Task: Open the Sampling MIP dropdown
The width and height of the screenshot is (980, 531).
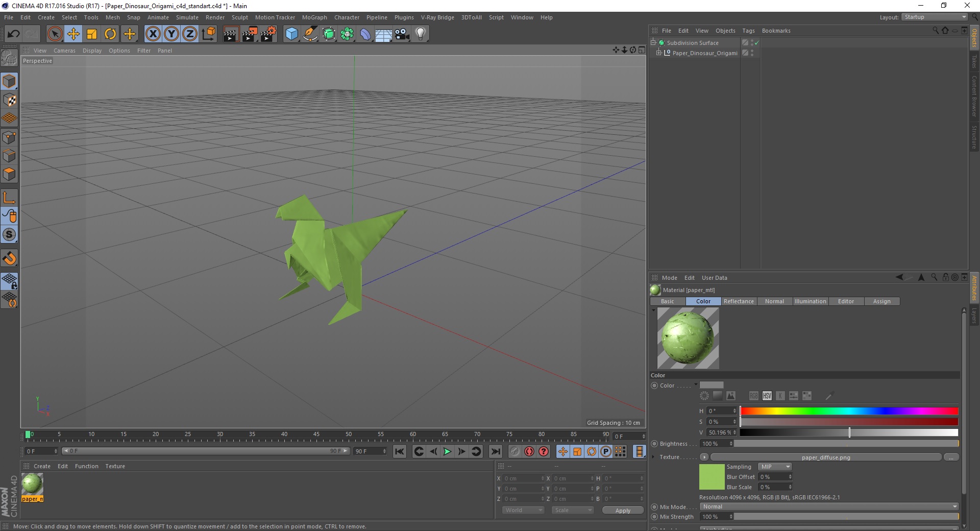Action: coord(774,467)
